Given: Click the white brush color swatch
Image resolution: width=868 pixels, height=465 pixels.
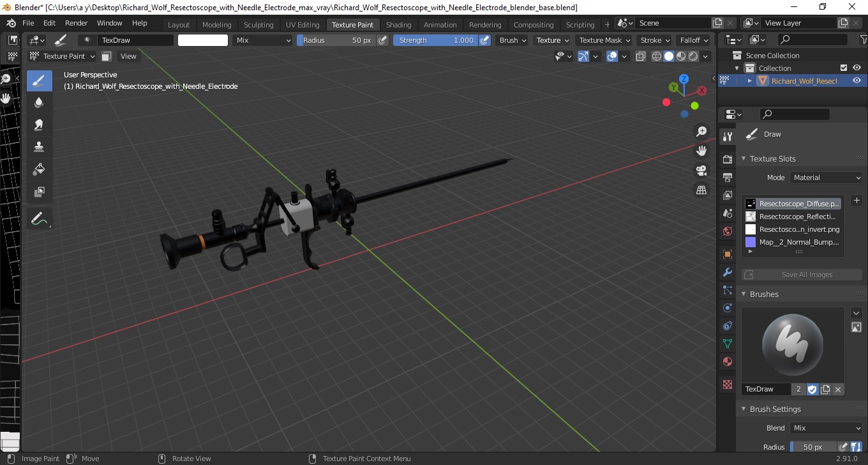Looking at the screenshot, I should 203,40.
